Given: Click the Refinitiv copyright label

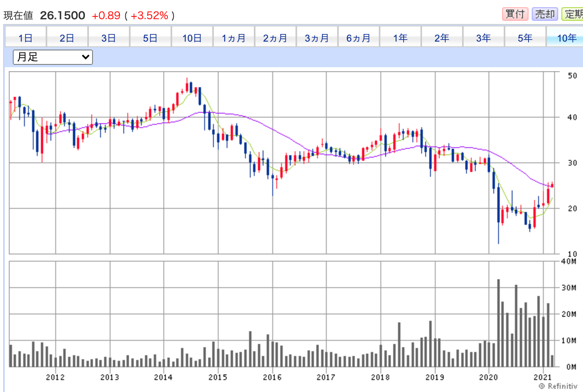Looking at the screenshot, I should point(558,386).
